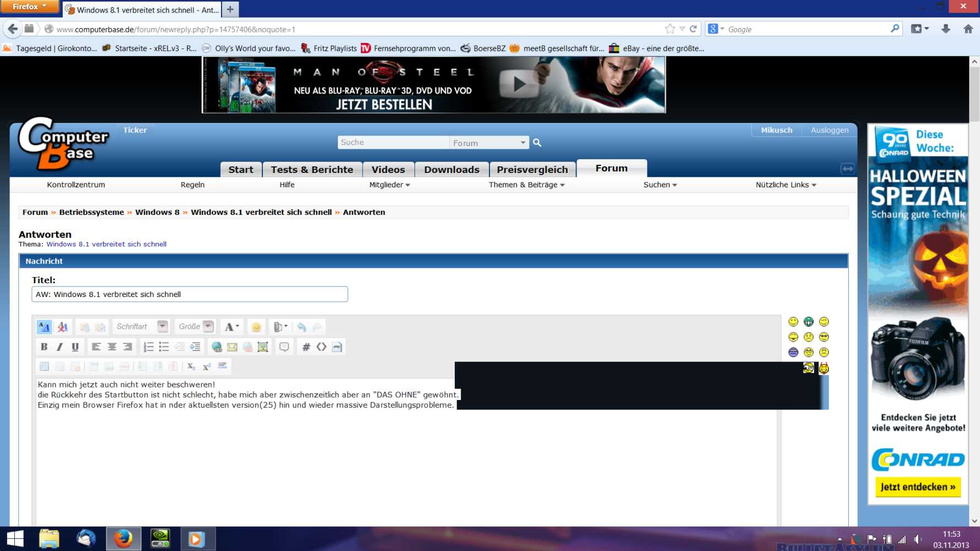Insert a bulleted list
Image resolution: width=980 pixels, height=551 pixels.
click(164, 347)
